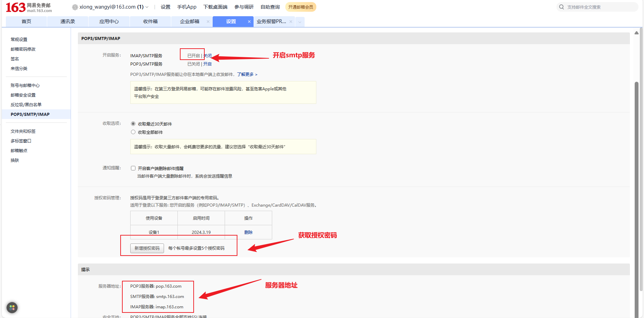The height and width of the screenshot is (318, 644).
Task: Open 来信分类 in the sidebar
Action: pos(19,68)
